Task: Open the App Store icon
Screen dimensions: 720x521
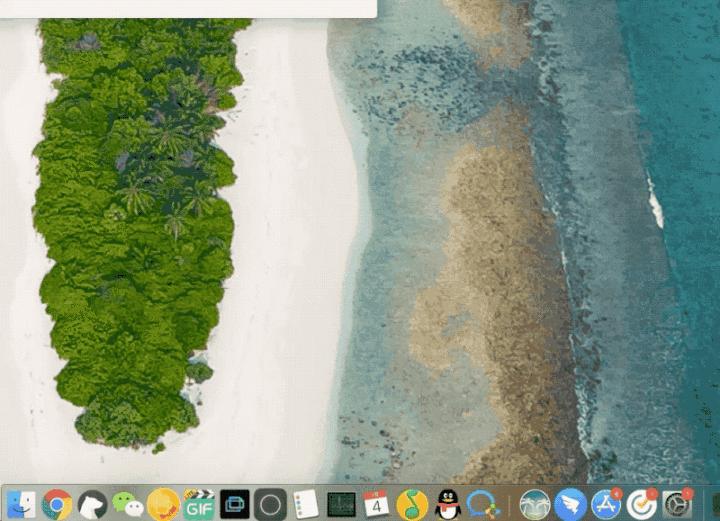Action: click(606, 504)
